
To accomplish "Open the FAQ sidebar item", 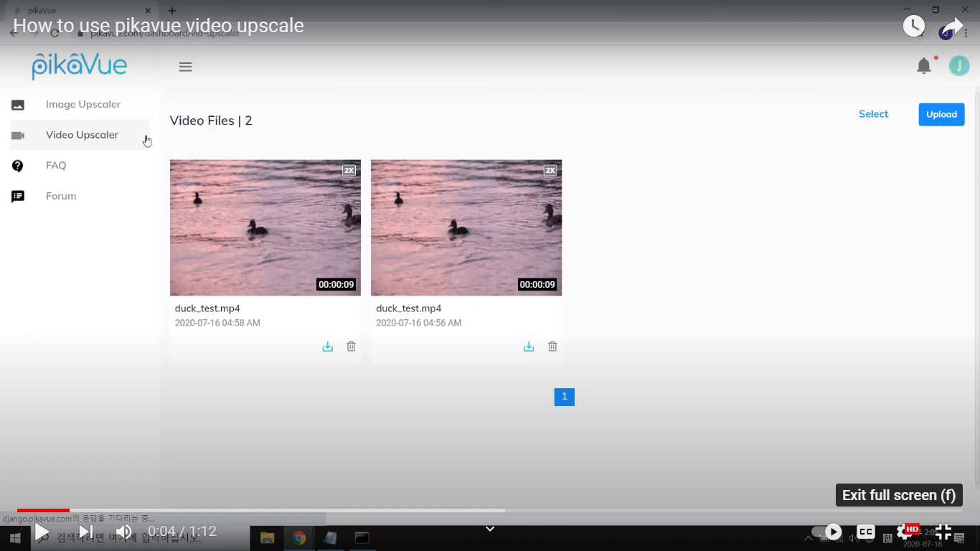I will (56, 166).
